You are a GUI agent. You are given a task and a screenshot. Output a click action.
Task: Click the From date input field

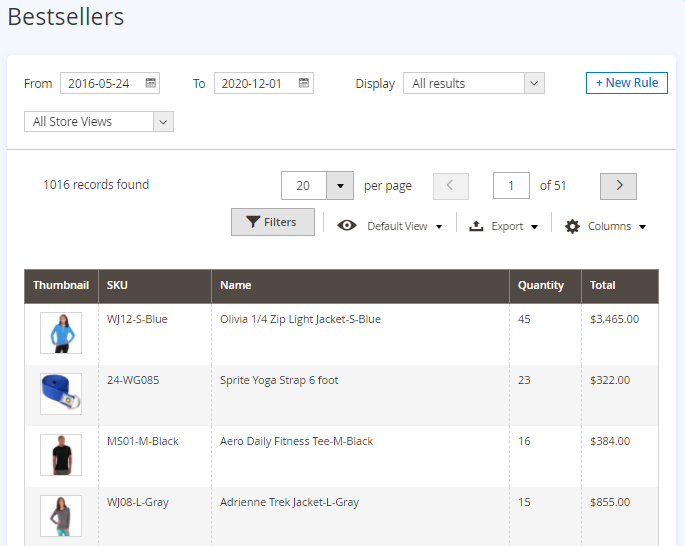pyautogui.click(x=102, y=83)
